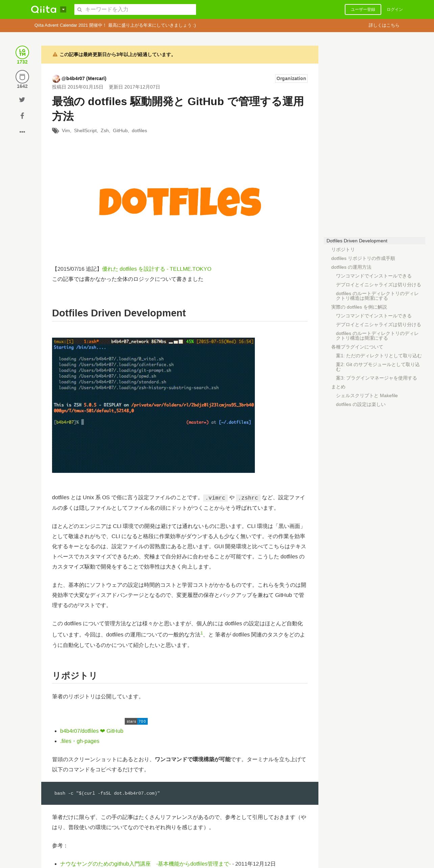Share article on Twitter icon
This screenshot has width=434, height=868.
(x=22, y=99)
